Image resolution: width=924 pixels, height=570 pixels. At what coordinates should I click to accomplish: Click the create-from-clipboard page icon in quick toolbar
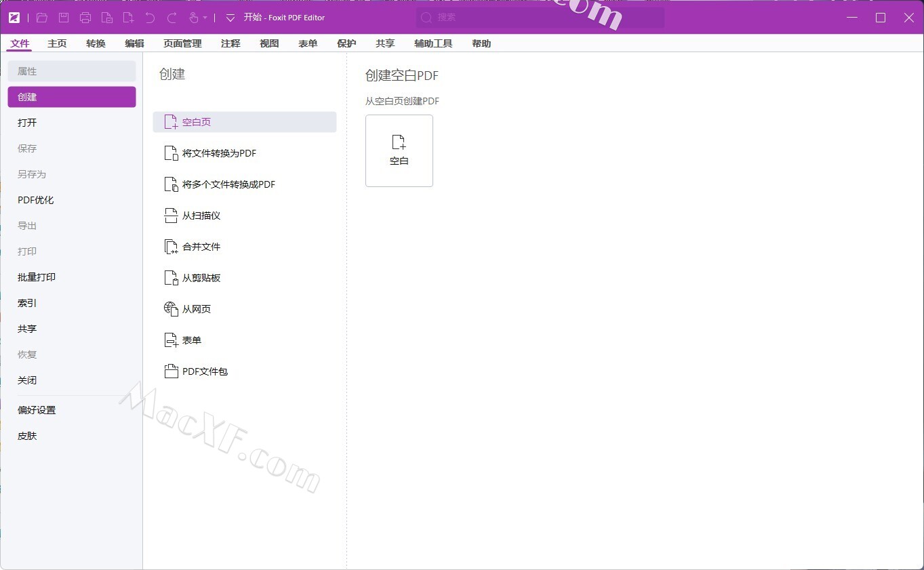click(x=107, y=18)
